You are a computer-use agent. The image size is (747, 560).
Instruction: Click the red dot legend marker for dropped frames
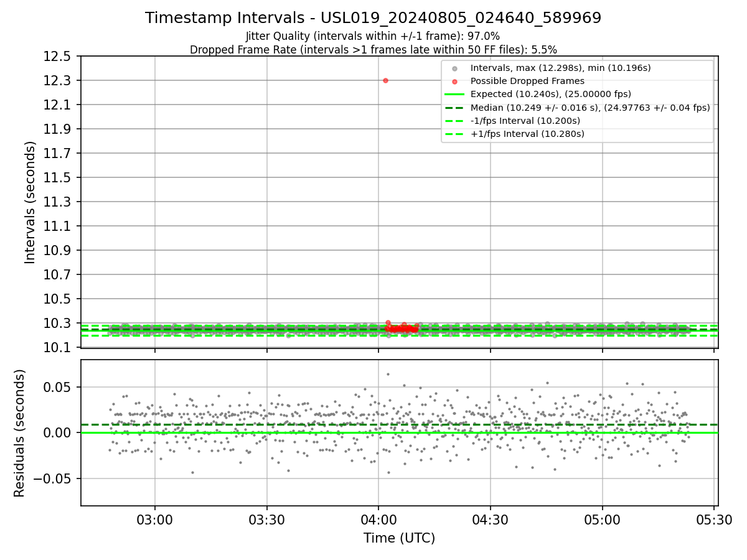(455, 82)
